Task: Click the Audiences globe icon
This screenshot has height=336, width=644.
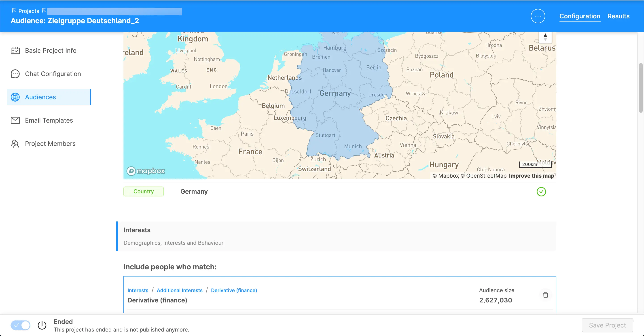Action: pos(15,97)
